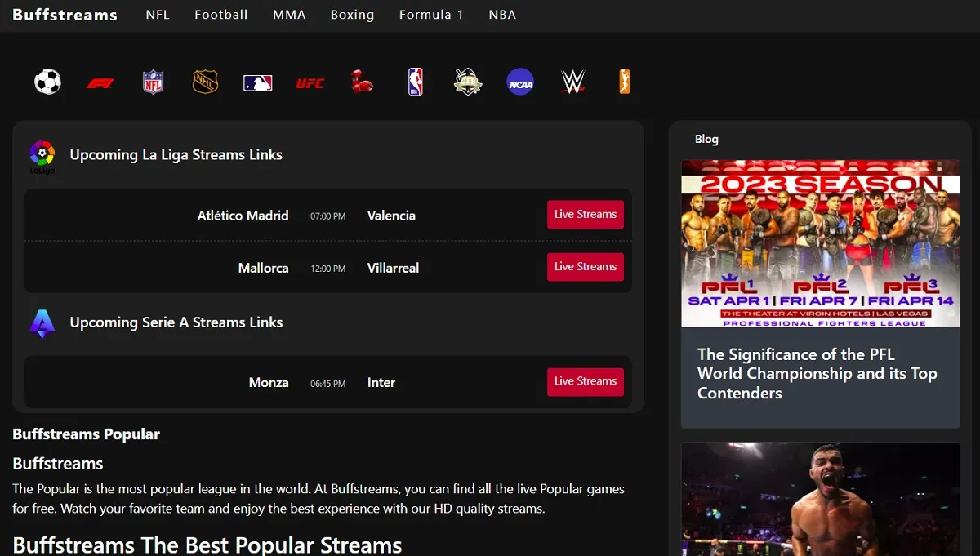
Task: Open Live Streams for Monza vs Inter
Action: (x=586, y=381)
